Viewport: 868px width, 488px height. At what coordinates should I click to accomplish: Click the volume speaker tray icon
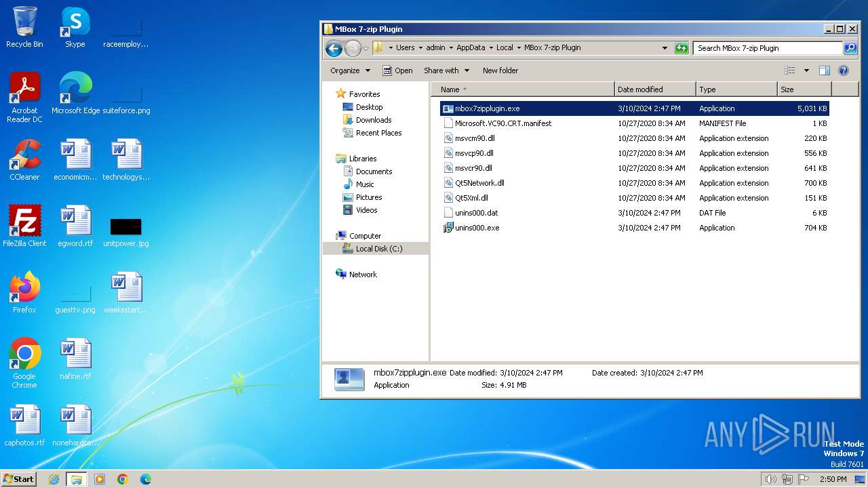tap(770, 479)
